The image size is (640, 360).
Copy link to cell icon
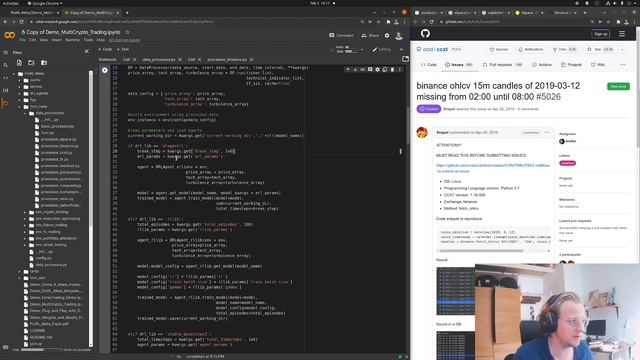pyautogui.click(x=362, y=70)
